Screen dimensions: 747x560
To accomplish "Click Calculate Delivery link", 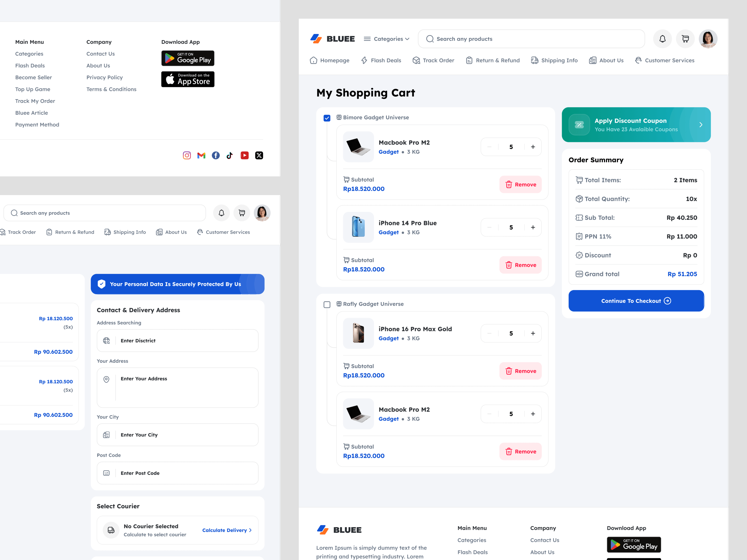I will click(x=227, y=530).
